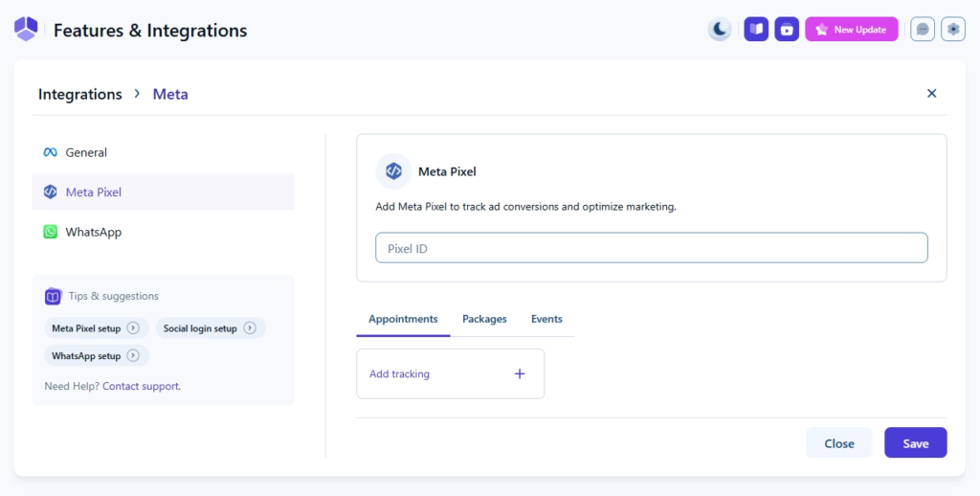The width and height of the screenshot is (980, 496).
Task: Toggle dark mode with the moon icon
Action: point(719,30)
